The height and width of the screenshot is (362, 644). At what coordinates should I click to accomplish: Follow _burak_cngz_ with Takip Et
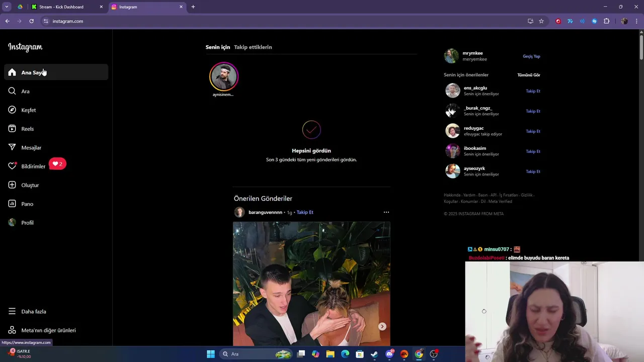tap(533, 111)
